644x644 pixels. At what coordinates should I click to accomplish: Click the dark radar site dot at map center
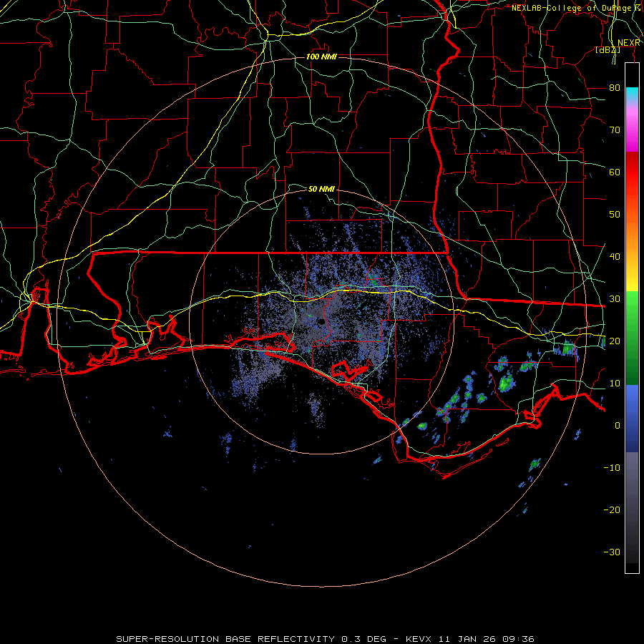coord(320,322)
